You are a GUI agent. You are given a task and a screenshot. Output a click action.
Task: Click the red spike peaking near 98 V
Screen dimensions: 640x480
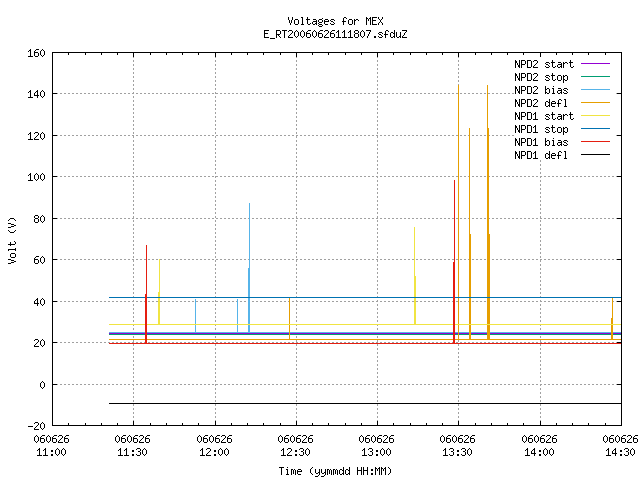click(x=454, y=261)
